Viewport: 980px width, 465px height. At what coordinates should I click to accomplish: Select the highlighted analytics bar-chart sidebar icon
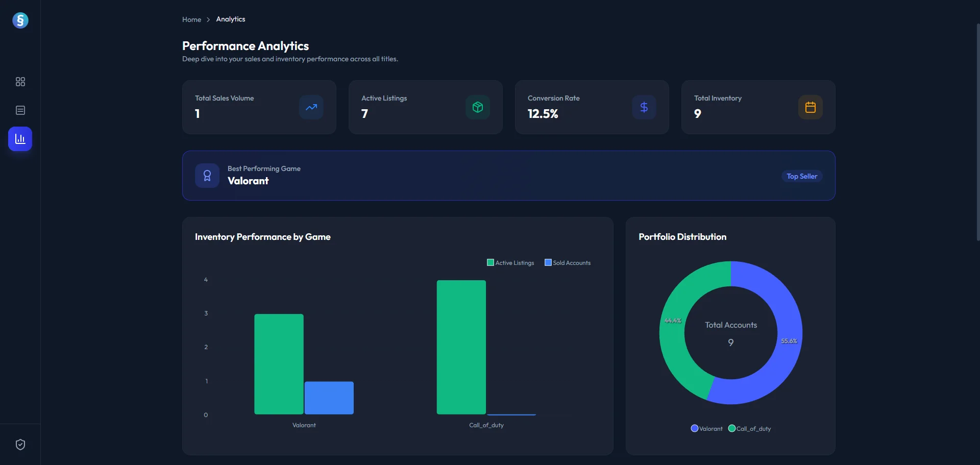[x=20, y=138]
